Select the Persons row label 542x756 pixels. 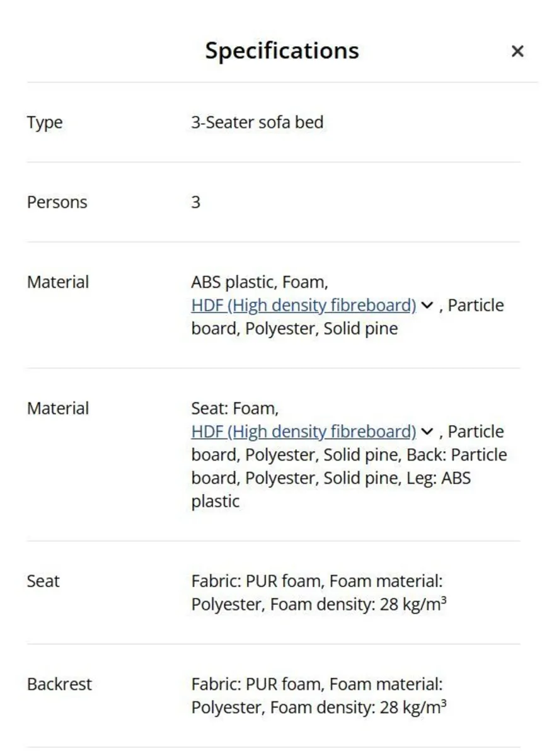[56, 202]
